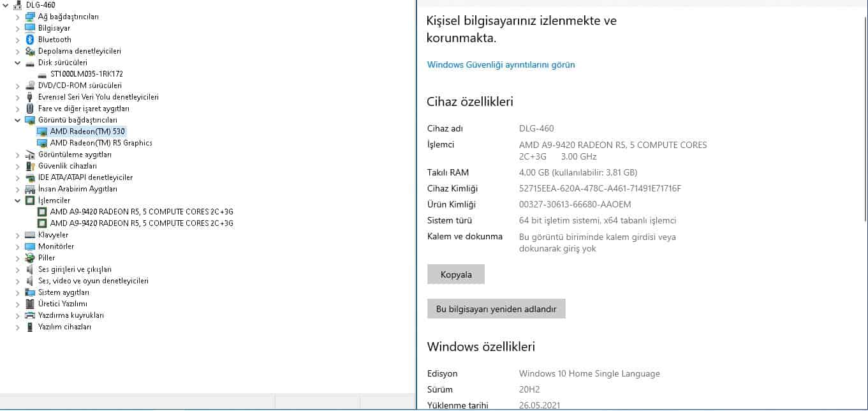868x411 pixels.
Task: Click the IDE ATA/ATAPI denetleyiciler icon
Action: 29,177
